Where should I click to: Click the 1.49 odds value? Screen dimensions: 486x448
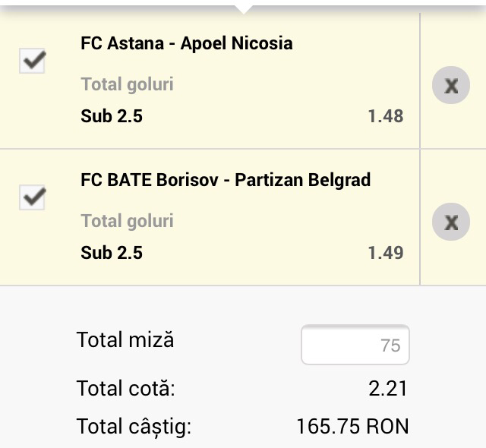coord(386,253)
